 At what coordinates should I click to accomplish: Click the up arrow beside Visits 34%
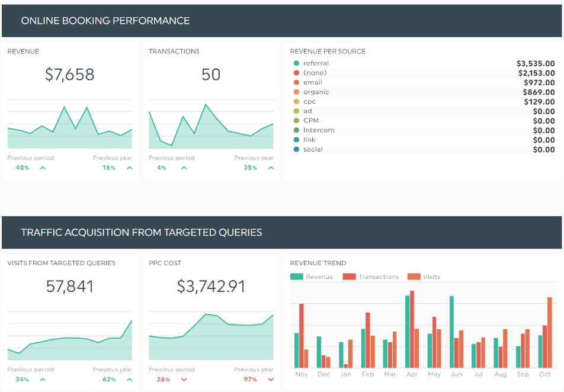coord(43,380)
